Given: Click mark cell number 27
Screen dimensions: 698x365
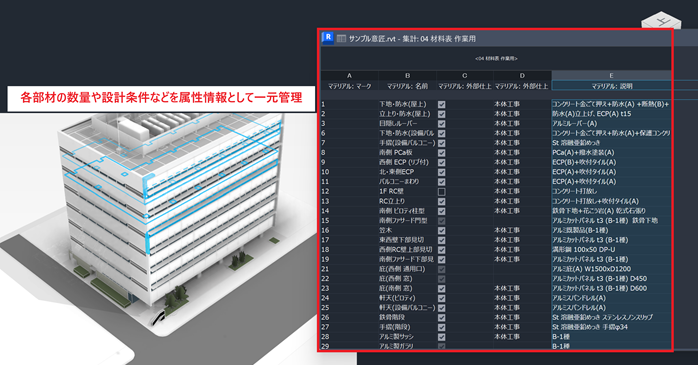Looking at the screenshot, I should click(349, 327).
